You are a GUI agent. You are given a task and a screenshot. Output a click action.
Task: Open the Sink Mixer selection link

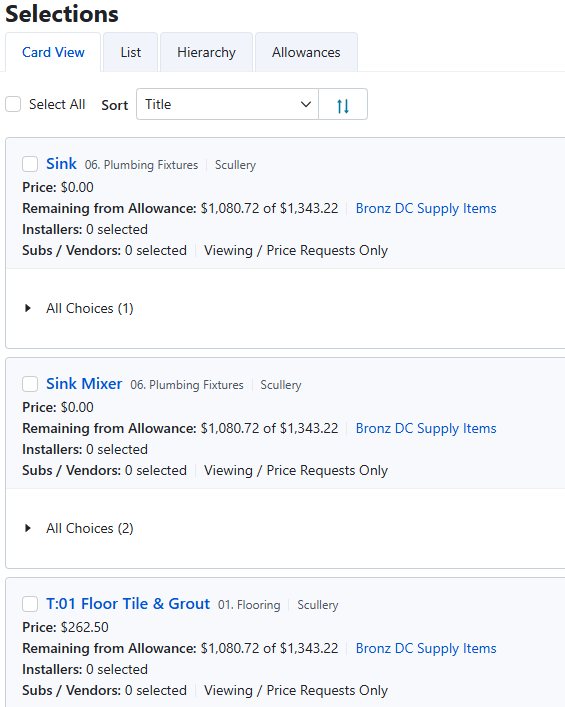84,384
